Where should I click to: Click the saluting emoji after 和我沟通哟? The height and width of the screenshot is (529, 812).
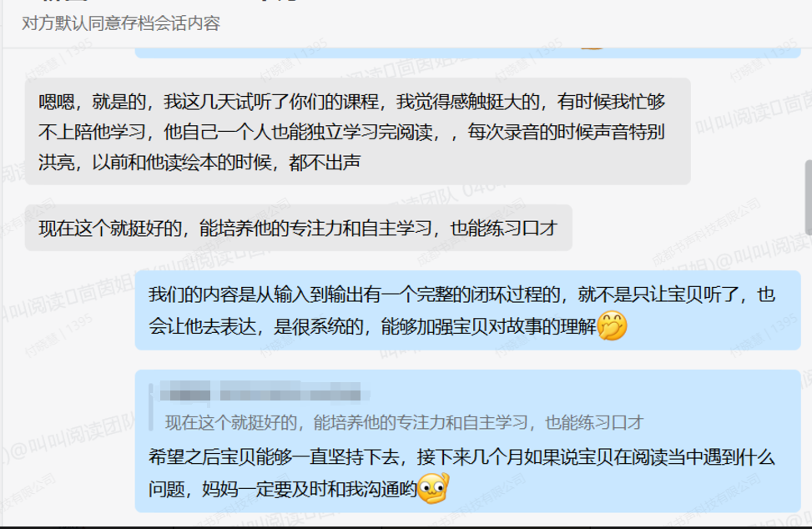(433, 488)
